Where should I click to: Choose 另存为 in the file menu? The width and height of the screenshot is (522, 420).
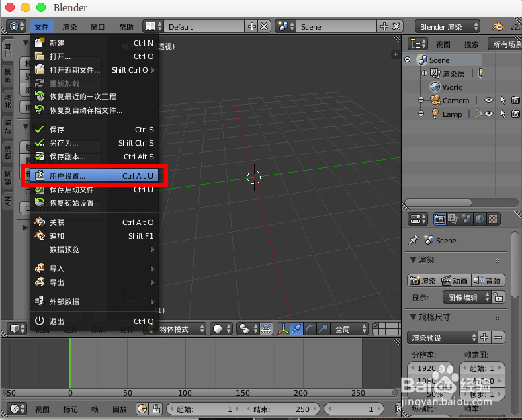(94, 143)
